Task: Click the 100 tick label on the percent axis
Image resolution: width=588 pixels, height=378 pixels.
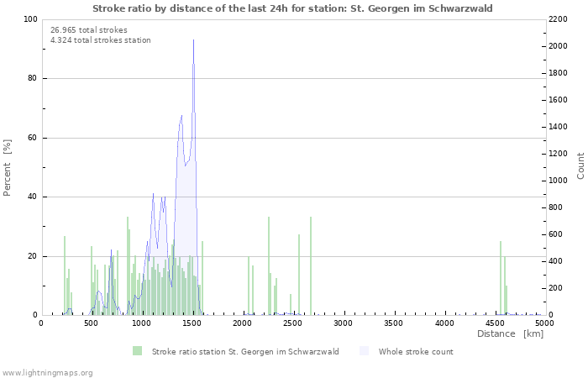Action: (30, 19)
